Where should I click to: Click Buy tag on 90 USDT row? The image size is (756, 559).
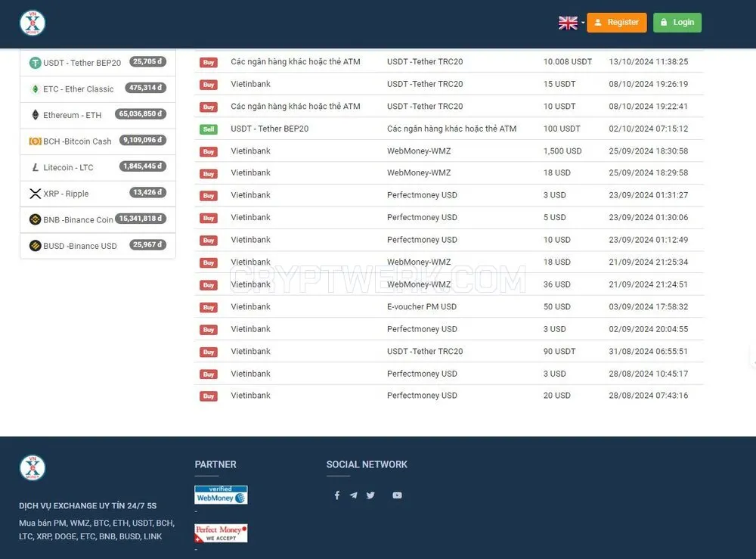pos(209,352)
